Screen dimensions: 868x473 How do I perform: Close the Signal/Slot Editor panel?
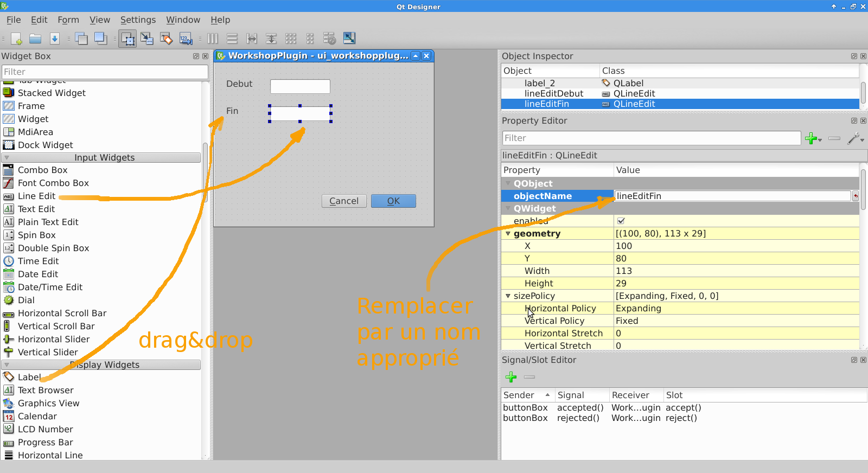(x=863, y=360)
